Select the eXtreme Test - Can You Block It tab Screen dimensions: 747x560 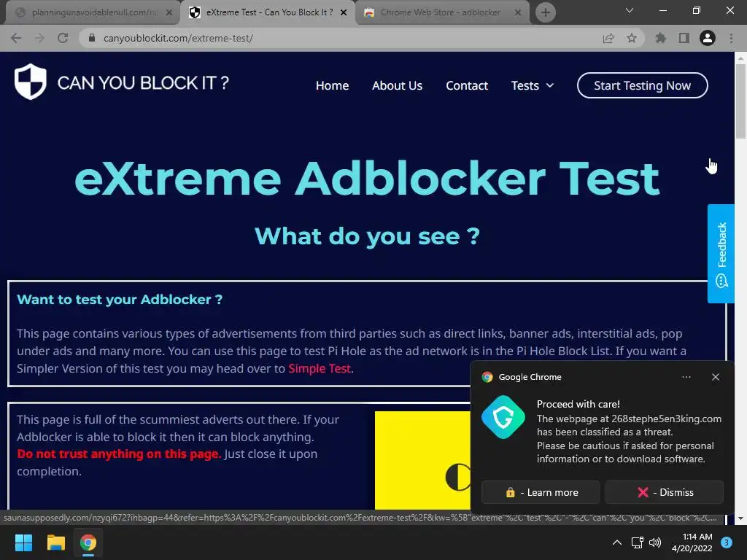pos(268,12)
